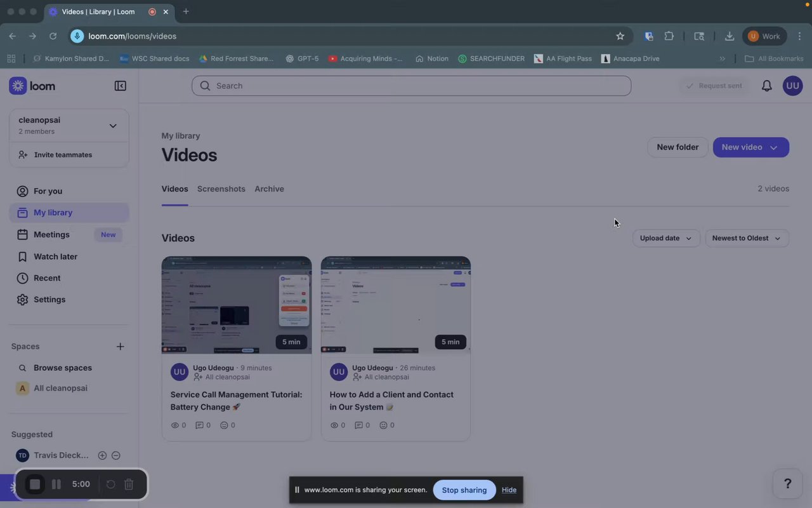Viewport: 812px width, 508px height.
Task: Click comments icon on Service Call video
Action: (x=199, y=425)
